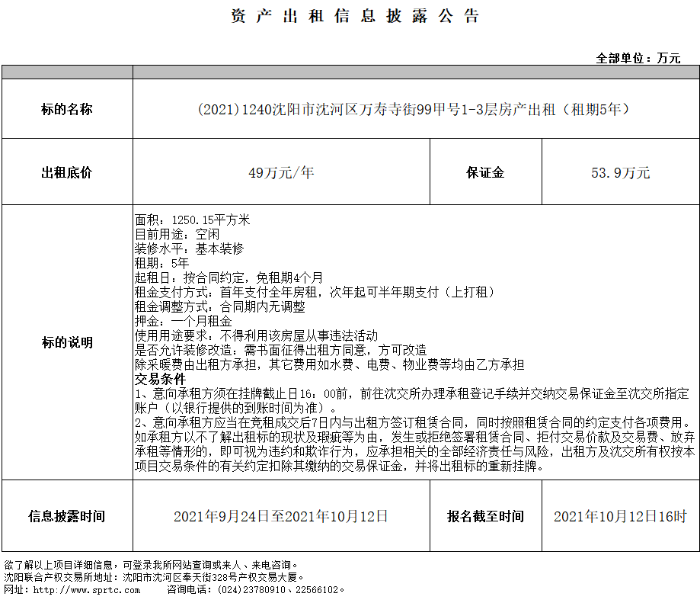The width and height of the screenshot is (700, 603).
Task: Click the deadline 2021年10月12日16时
Action: 620,516
